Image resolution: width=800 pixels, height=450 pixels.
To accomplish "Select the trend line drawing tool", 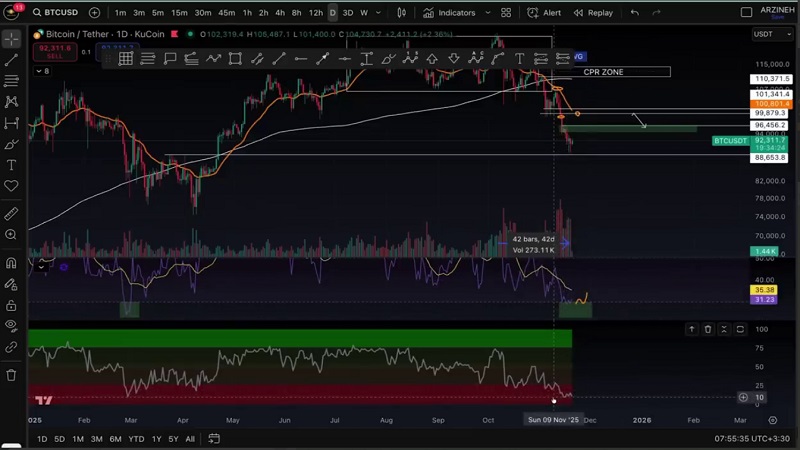I will (x=12, y=60).
